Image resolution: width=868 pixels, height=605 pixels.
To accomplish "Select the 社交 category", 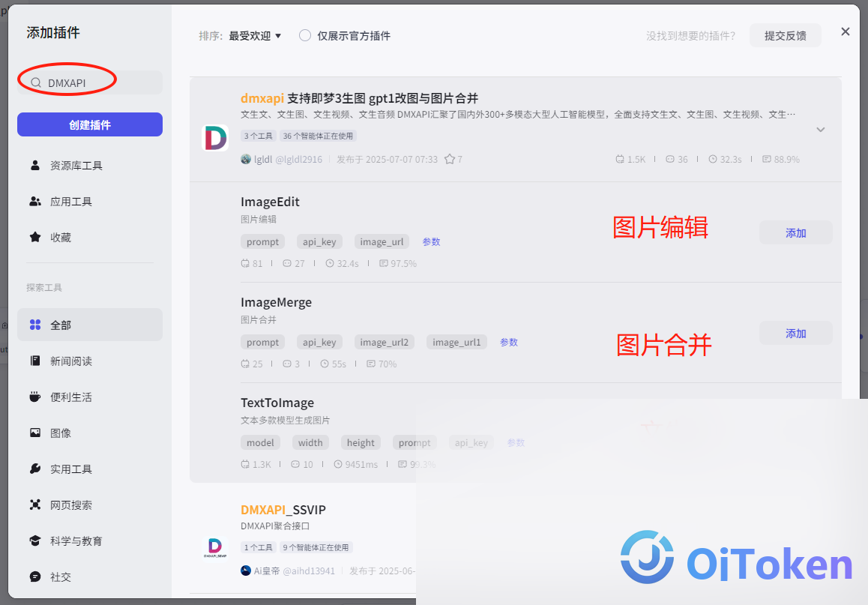I will (90, 577).
